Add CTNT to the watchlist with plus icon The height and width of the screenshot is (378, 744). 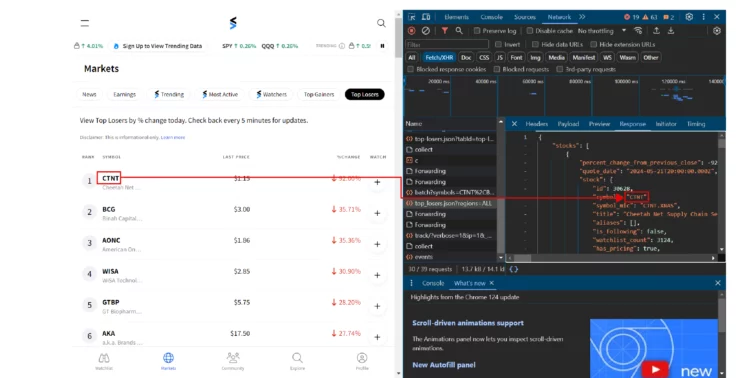click(x=377, y=182)
